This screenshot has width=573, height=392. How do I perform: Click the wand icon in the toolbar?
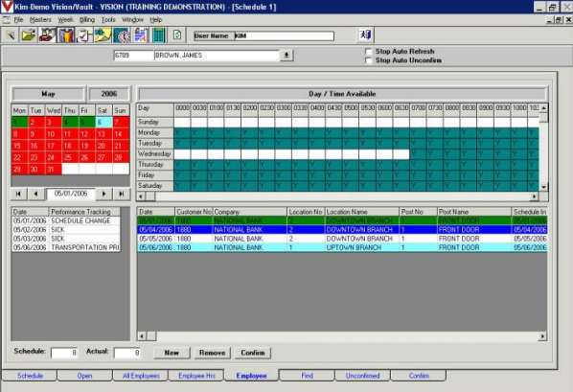[11, 35]
